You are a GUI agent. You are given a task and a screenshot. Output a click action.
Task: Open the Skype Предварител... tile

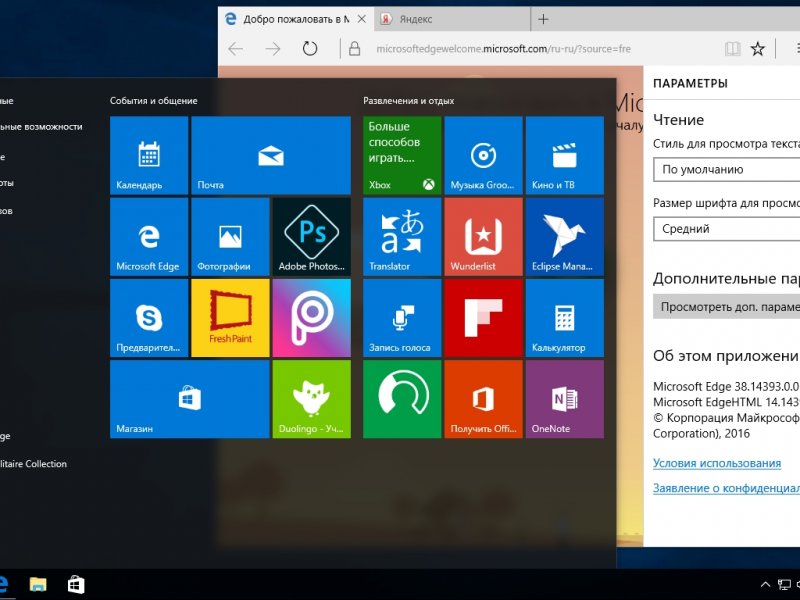click(x=149, y=318)
